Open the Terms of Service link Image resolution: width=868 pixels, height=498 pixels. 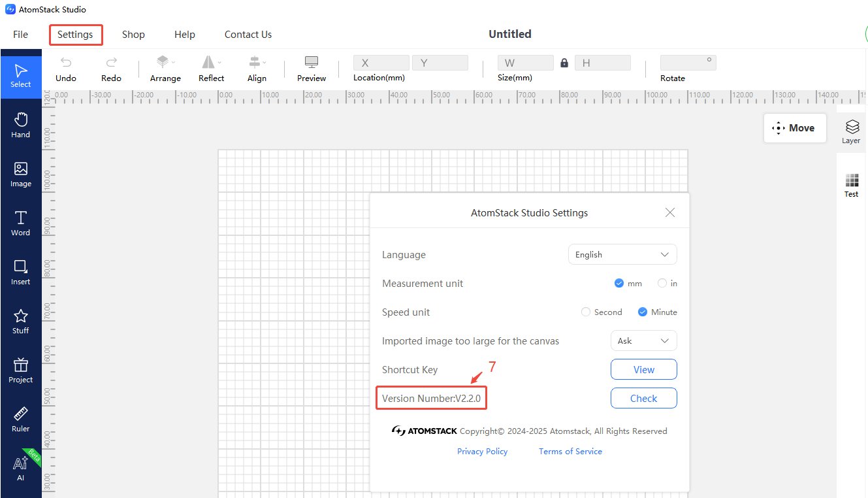570,452
